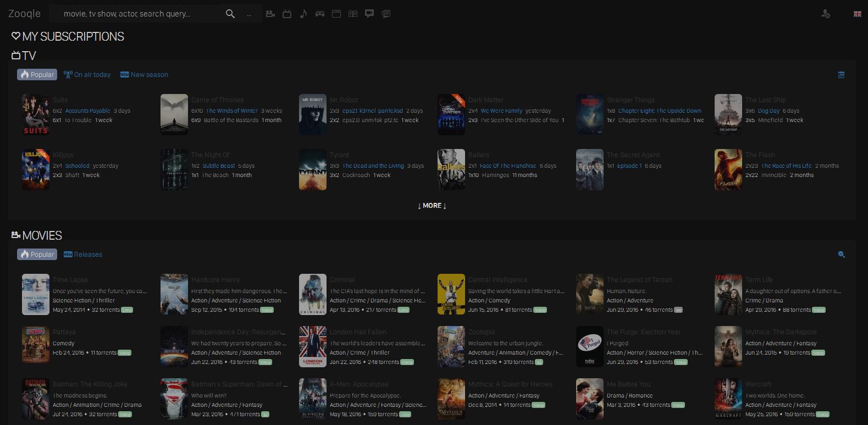Viewport: 868px width, 425px height.
Task: Open Independence Day: Resurgence title
Action: pyautogui.click(x=238, y=332)
